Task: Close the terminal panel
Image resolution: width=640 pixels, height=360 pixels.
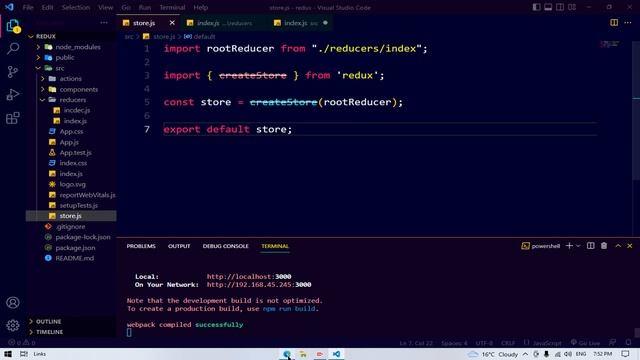Action: [x=630, y=246]
